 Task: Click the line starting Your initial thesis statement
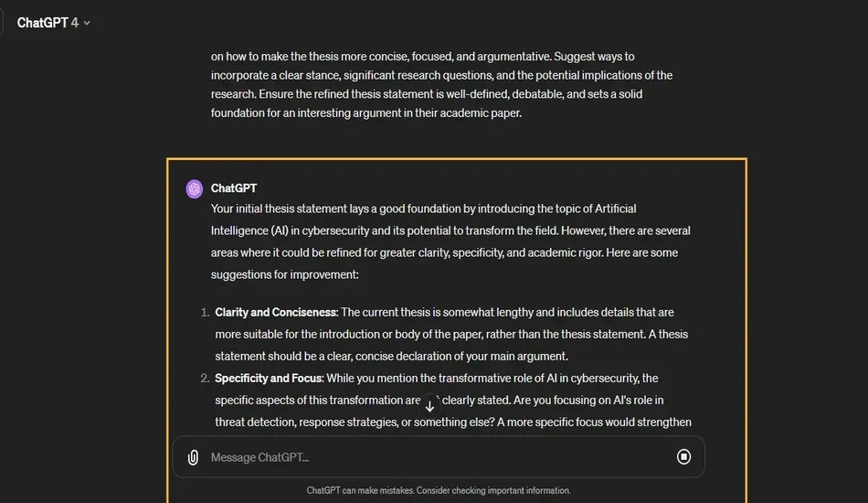[423, 209]
